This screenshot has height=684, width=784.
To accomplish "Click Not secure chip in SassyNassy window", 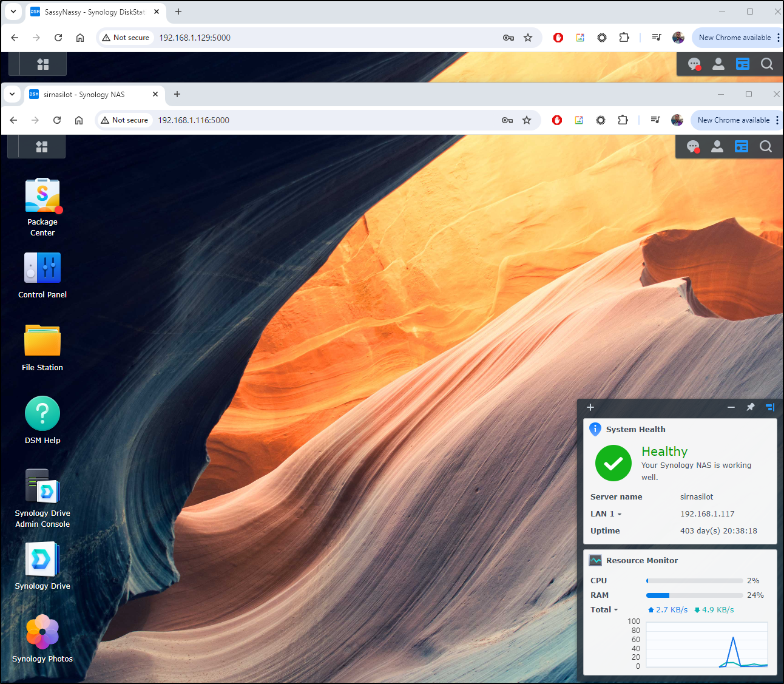I will click(x=126, y=38).
